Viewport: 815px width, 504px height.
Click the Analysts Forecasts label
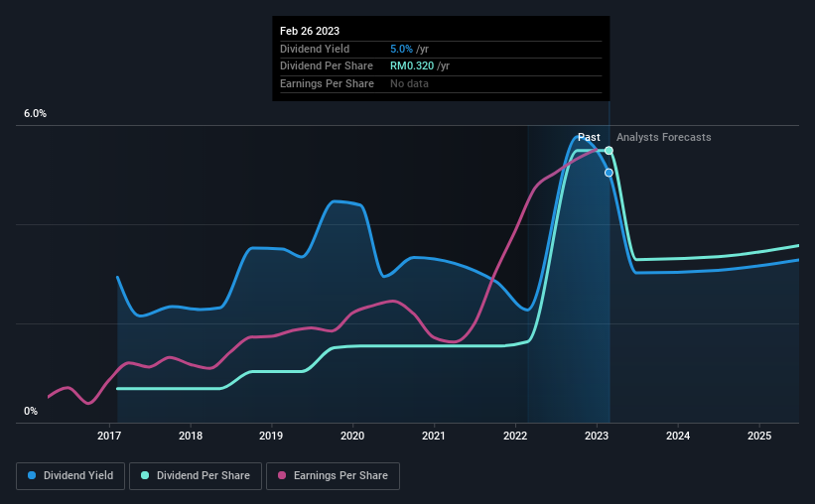point(664,137)
